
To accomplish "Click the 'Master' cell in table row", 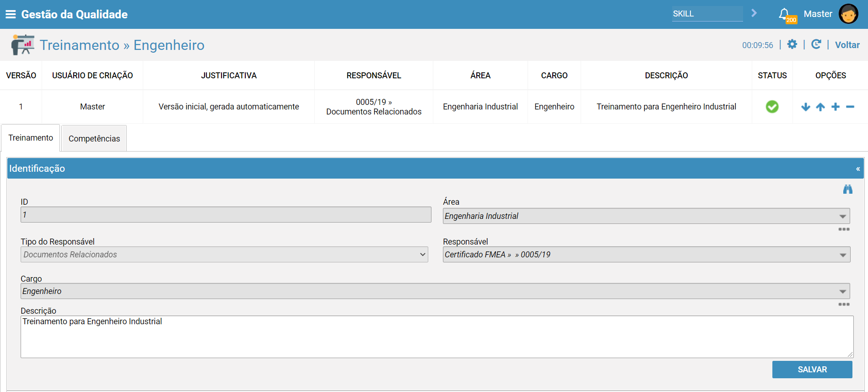I will [x=92, y=107].
